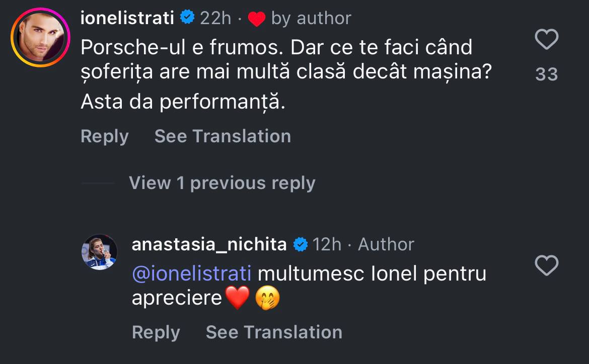Screen dimensions: 589x364
Task: View the 33 likes count
Action: pyautogui.click(x=546, y=74)
